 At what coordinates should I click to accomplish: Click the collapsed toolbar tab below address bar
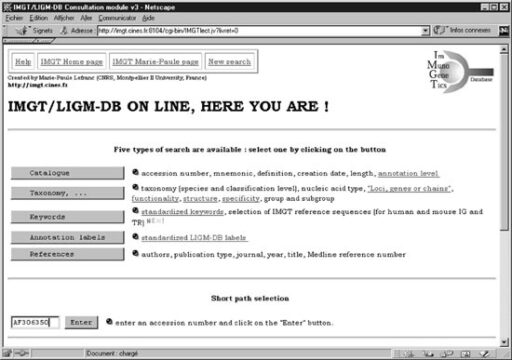point(28,41)
